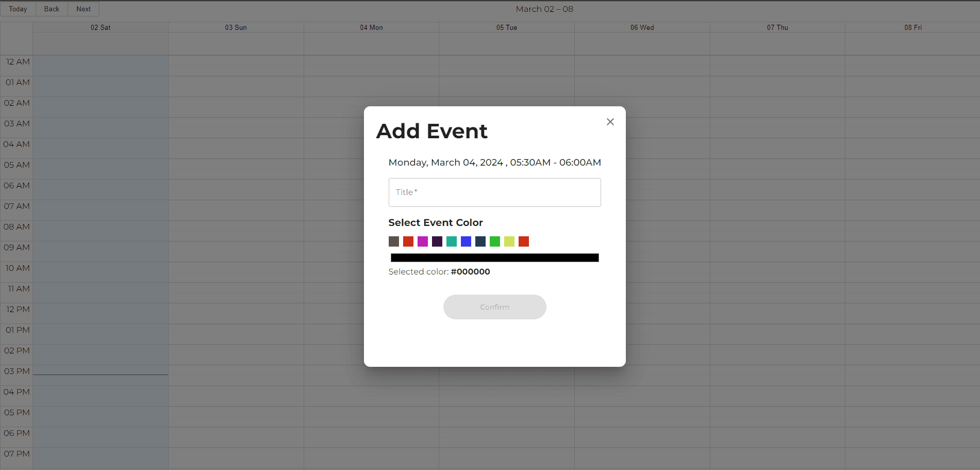Click the Title input field
The width and height of the screenshot is (980, 470).
[x=494, y=192]
